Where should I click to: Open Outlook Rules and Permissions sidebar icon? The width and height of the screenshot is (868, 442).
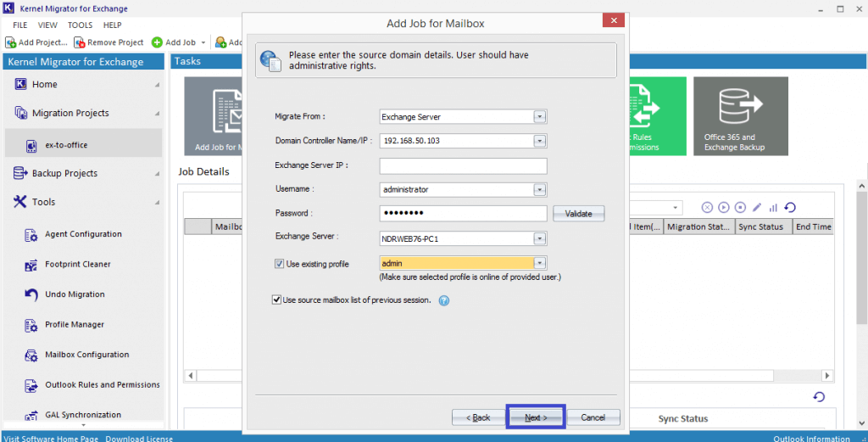pos(31,385)
